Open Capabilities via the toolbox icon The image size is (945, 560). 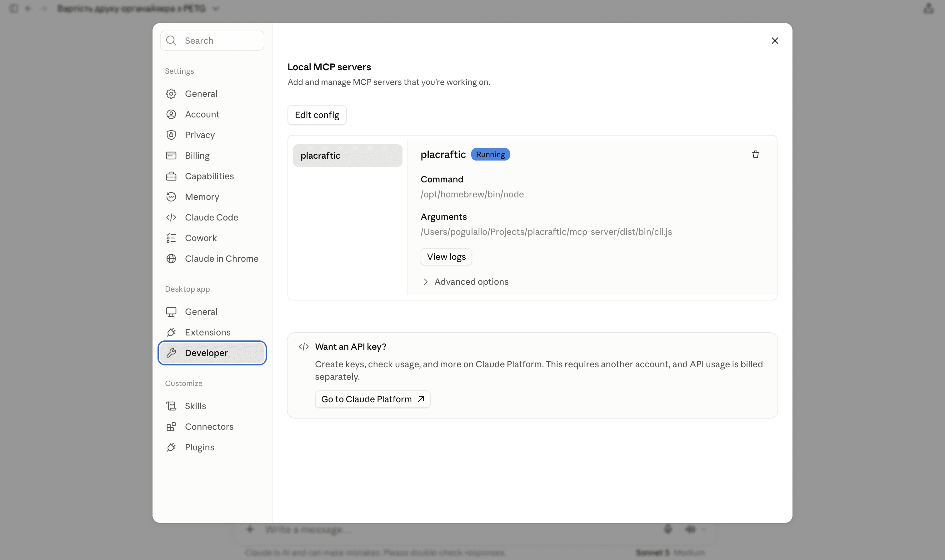171,176
